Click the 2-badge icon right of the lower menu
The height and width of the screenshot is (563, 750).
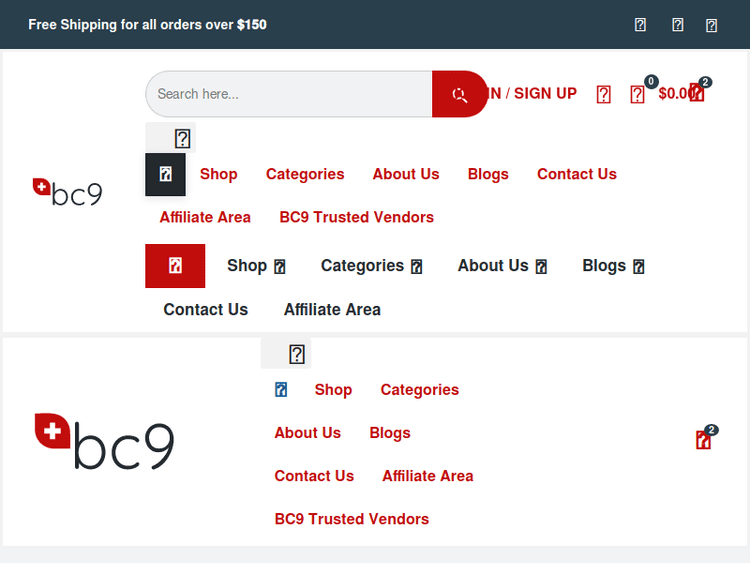point(704,440)
